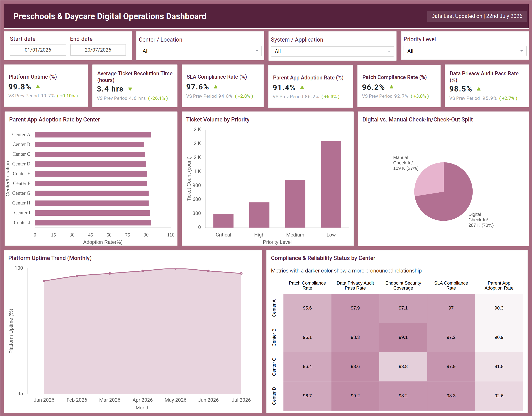Click Center B Endpoint Security cell 99.1
532x416 pixels.
pos(403,337)
